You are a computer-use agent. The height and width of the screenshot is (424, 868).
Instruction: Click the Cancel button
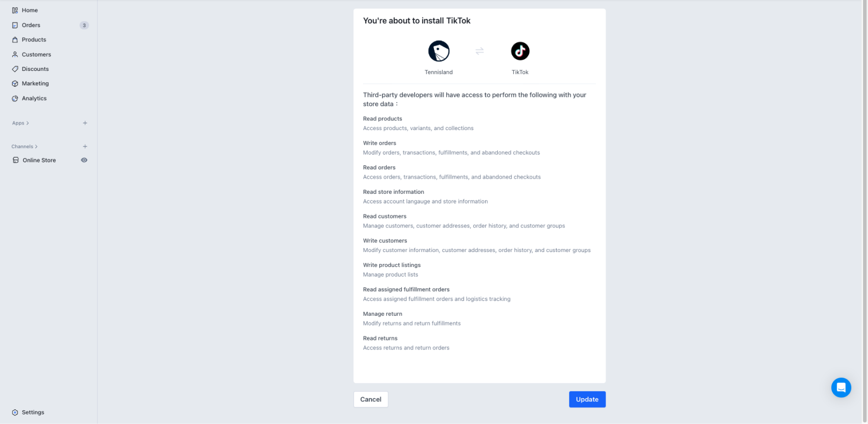point(371,400)
